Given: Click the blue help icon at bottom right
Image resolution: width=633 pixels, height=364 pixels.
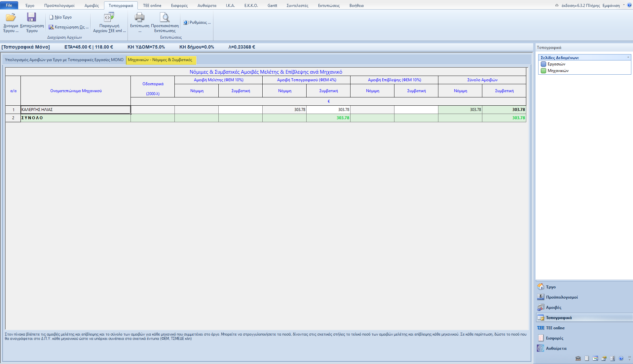Looking at the screenshot, I should point(621,358).
